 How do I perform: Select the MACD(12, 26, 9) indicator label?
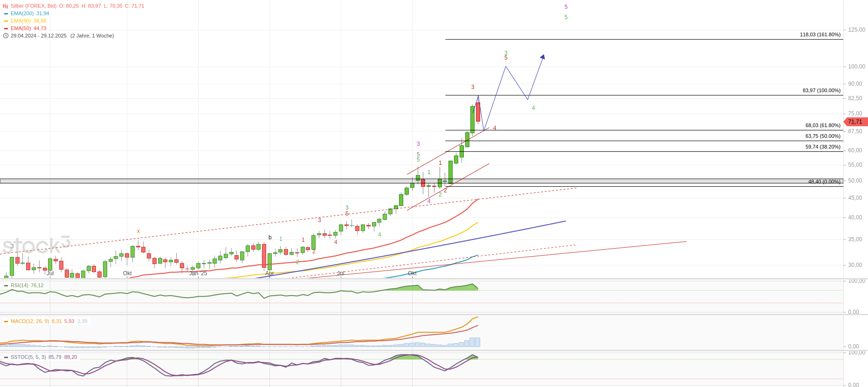point(30,321)
